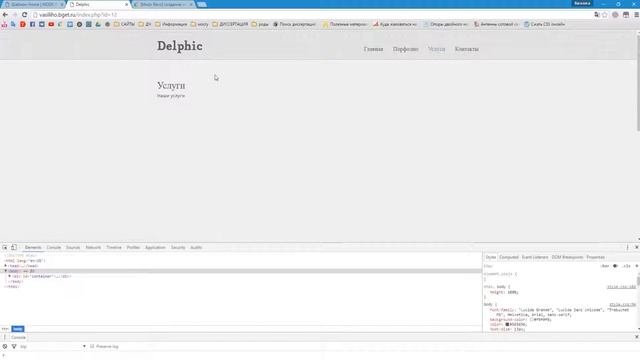Click the extension icon left of the Chrome menu
This screenshot has height=360, width=640.
click(x=626, y=15)
